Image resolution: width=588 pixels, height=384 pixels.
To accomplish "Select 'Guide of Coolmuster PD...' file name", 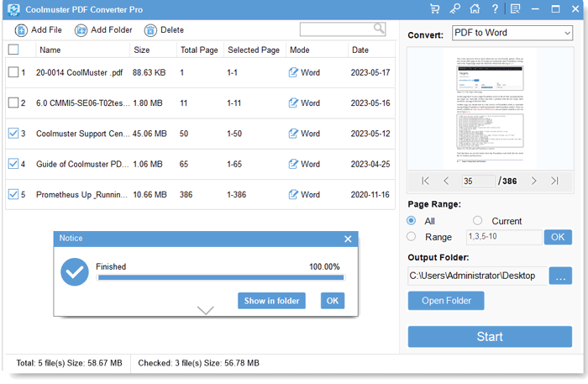I will coord(82,164).
